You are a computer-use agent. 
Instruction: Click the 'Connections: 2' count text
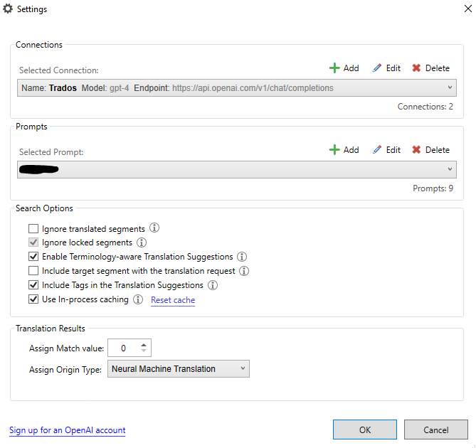click(425, 107)
